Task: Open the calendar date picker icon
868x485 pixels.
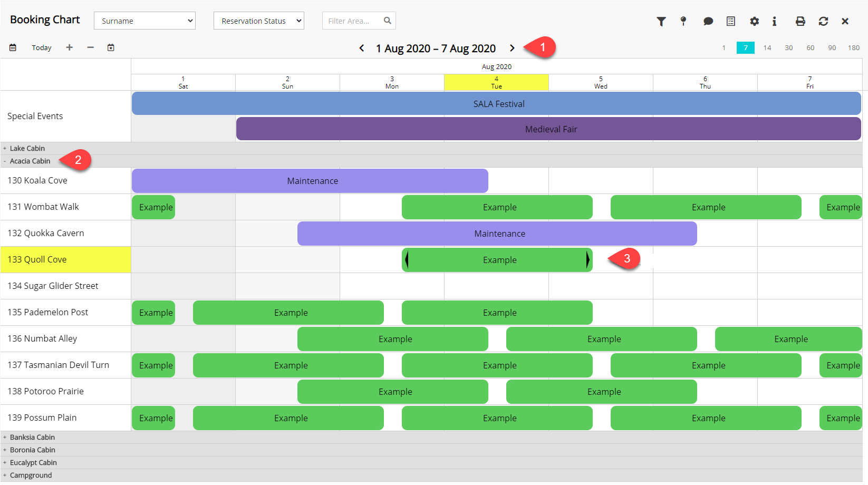Action: [13, 47]
